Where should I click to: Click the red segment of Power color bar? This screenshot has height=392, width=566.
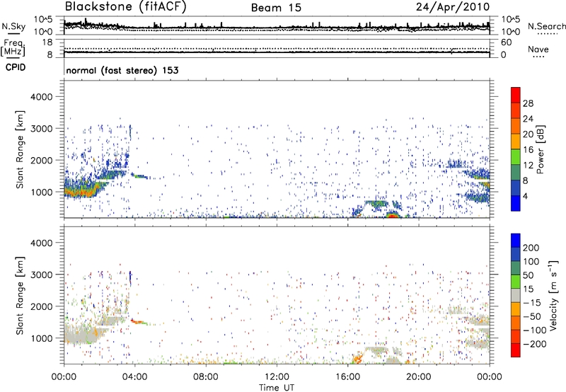point(516,95)
